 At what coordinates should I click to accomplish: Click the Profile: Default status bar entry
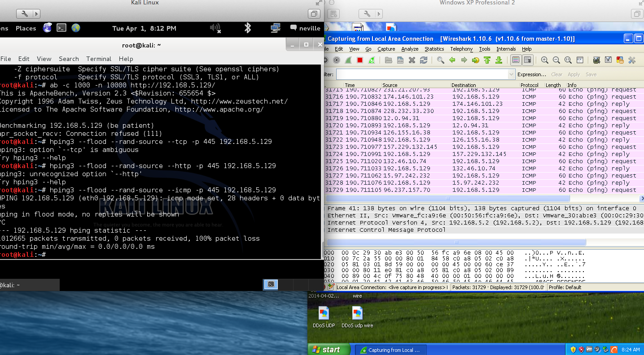coord(565,287)
